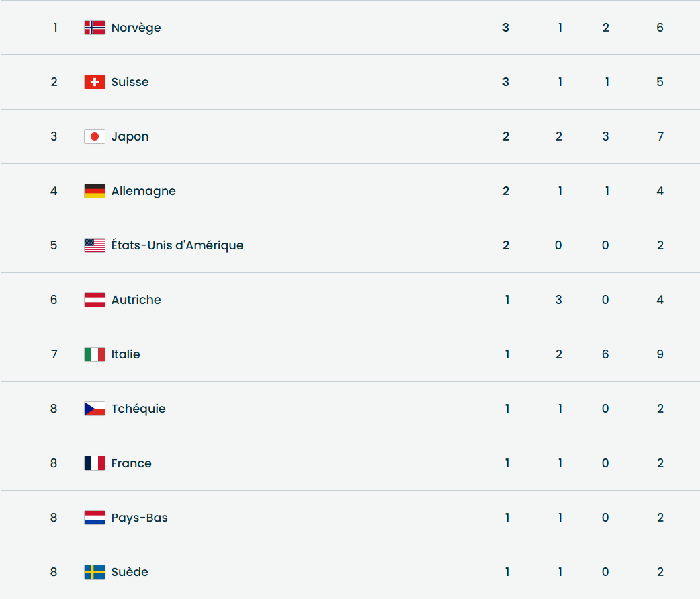Click the Swiss flag icon
The width and height of the screenshot is (700, 599).
pos(95,82)
